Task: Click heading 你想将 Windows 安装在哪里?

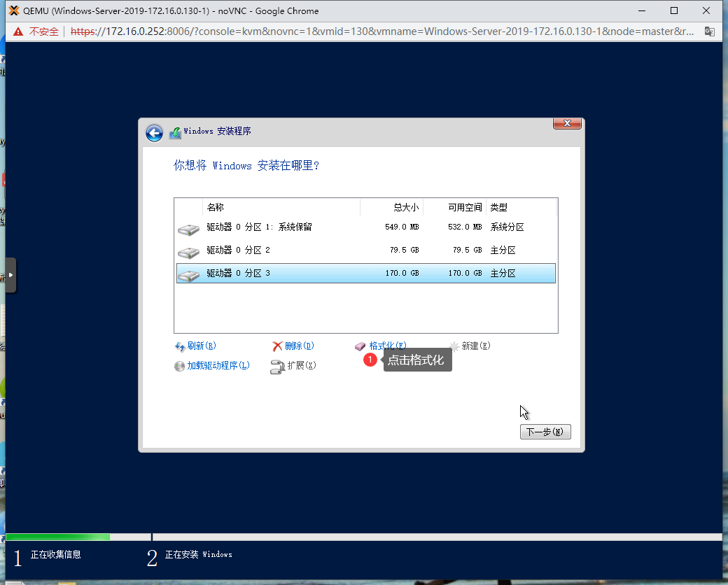Action: pyautogui.click(x=246, y=166)
